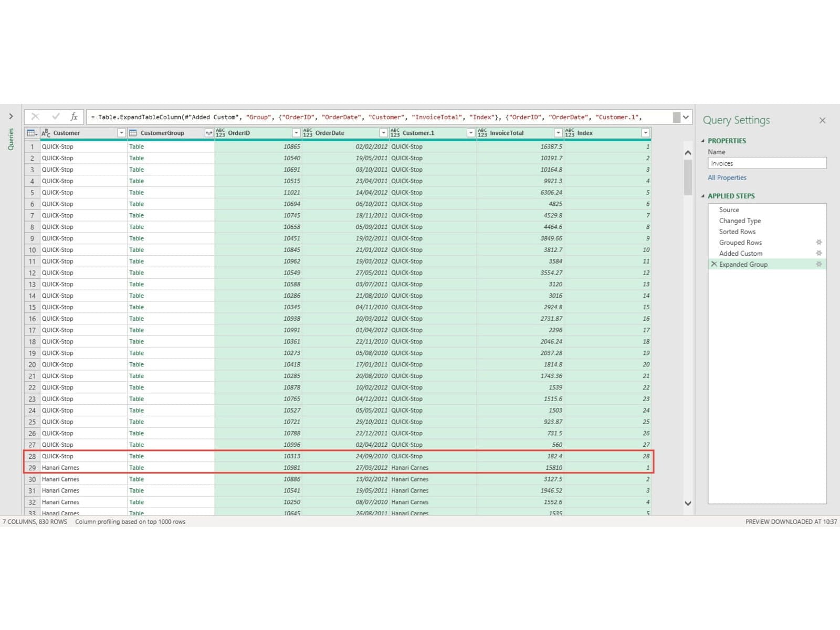
Task: Click the expand icon on CustomerGroup column header
Action: (x=209, y=133)
